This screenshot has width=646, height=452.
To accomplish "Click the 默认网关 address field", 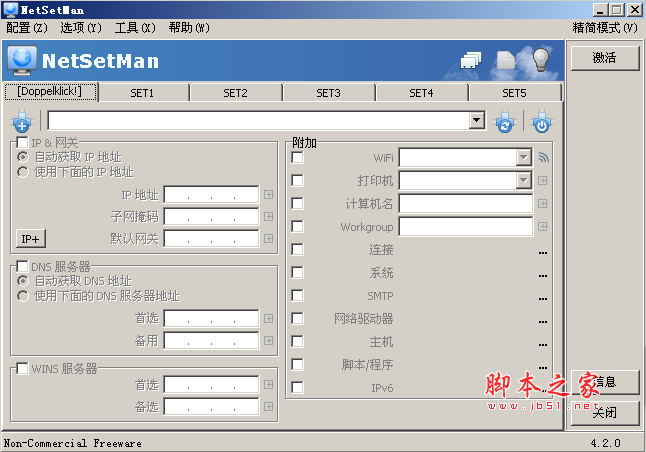I will (x=211, y=239).
